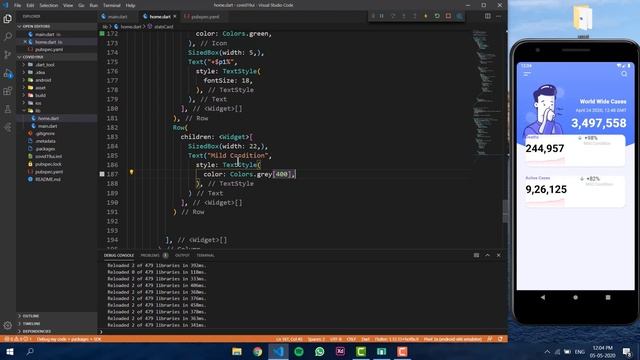
Task: Open the Run menu
Action: [x=93, y=5]
